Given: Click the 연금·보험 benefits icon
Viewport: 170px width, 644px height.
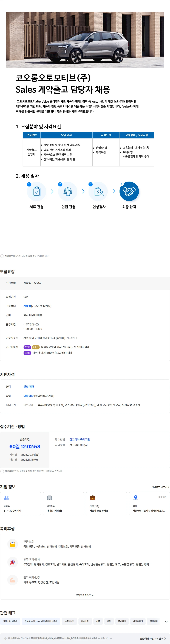Looking at the screenshot, I should 12,544.
